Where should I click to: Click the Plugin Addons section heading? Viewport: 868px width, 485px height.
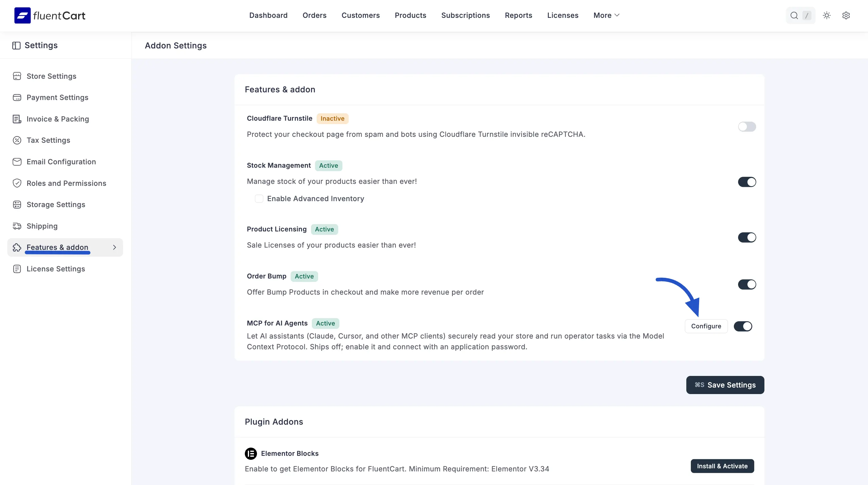point(274,422)
